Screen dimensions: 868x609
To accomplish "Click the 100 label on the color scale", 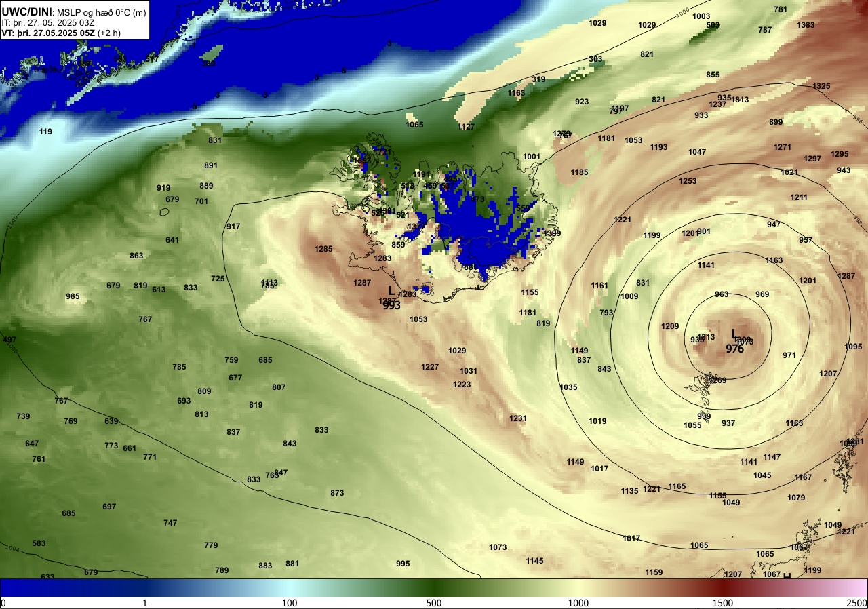I will point(290,603).
